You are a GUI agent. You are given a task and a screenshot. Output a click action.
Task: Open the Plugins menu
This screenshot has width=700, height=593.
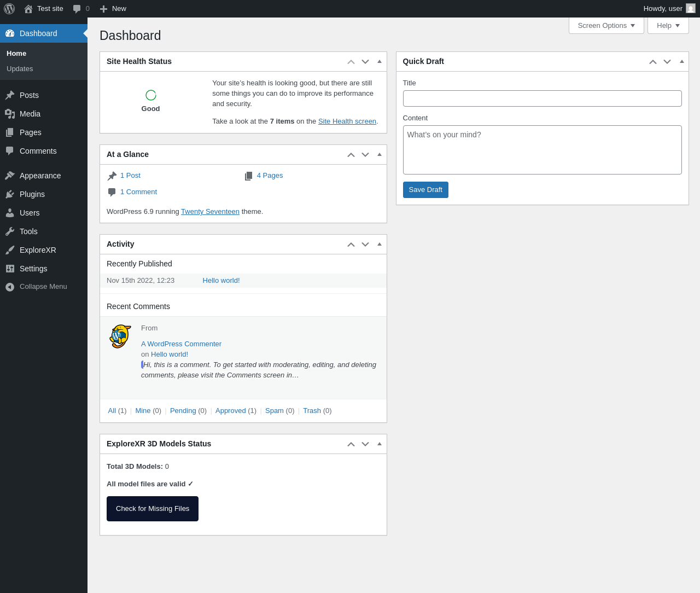(44, 194)
